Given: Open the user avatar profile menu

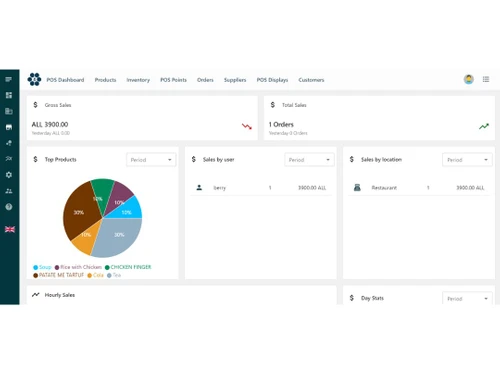Looking at the screenshot, I should (469, 79).
